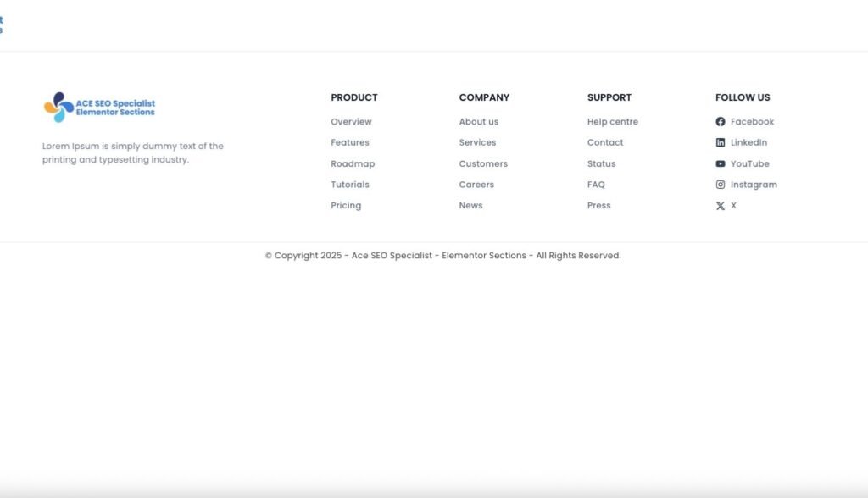Click the Facebook icon in Follow Us
Screen dimensions: 868x498
click(721, 122)
